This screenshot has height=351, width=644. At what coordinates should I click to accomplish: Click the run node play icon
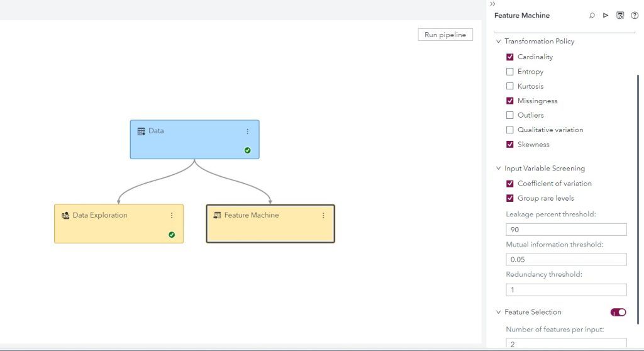pos(606,16)
